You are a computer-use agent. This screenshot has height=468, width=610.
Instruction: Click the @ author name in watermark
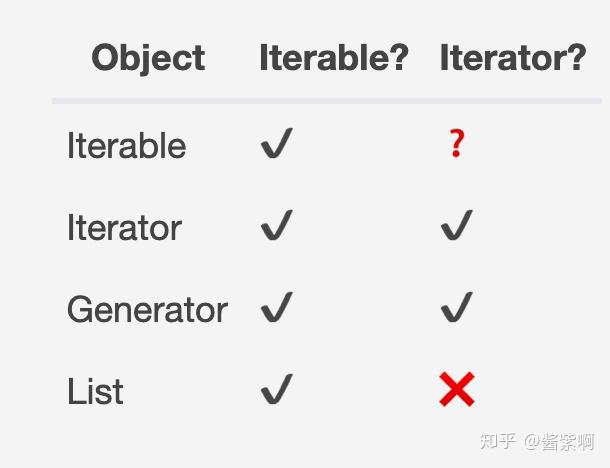559,442
